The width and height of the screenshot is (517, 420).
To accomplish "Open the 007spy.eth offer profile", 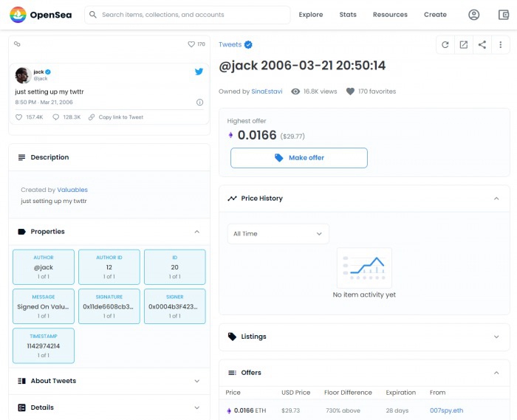I will [x=446, y=410].
